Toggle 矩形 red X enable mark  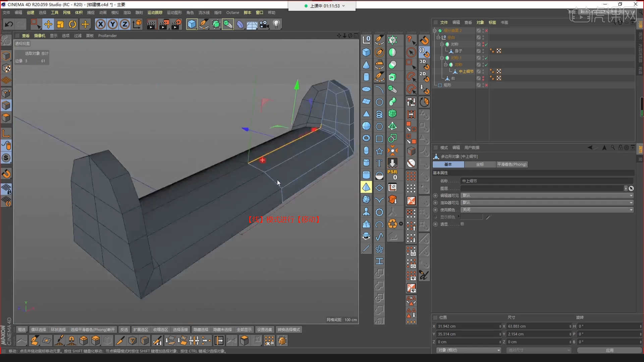click(486, 85)
